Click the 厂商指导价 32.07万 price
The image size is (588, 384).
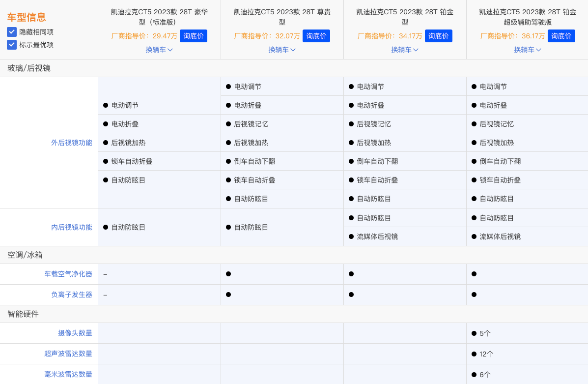[x=267, y=36]
